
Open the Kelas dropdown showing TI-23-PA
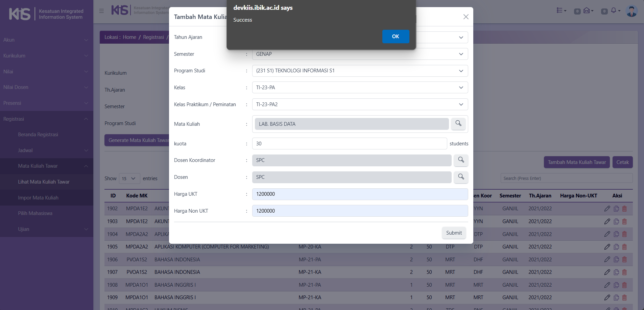point(360,88)
